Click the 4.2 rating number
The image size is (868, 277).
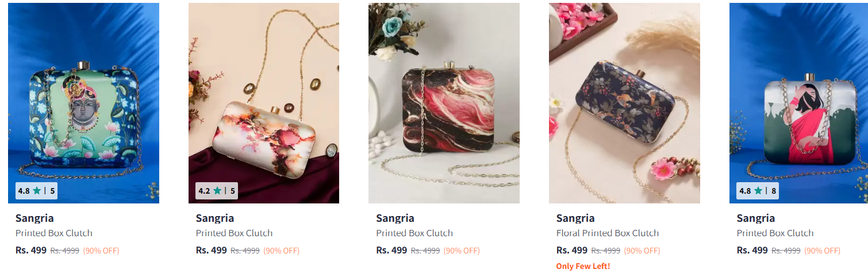point(204,191)
